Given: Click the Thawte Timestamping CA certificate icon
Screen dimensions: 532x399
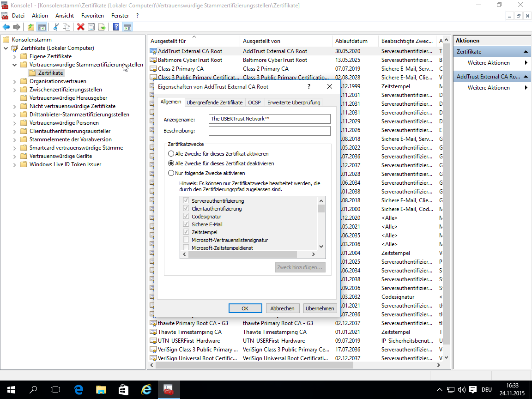Looking at the screenshot, I should pos(153,332).
